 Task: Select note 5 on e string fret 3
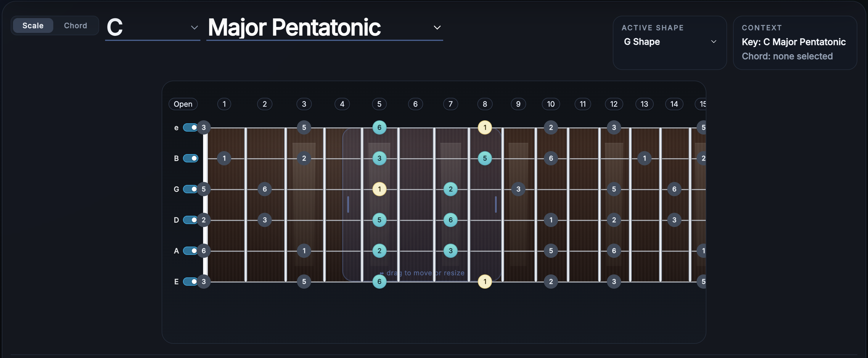[304, 127]
